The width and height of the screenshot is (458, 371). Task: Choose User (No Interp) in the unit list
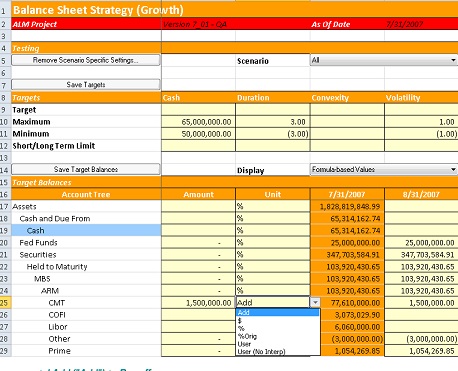[x=278, y=351]
